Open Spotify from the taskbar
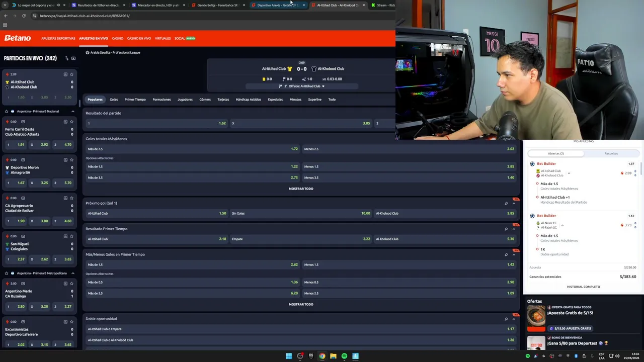Viewport: 644px width, 362px height. click(x=344, y=356)
